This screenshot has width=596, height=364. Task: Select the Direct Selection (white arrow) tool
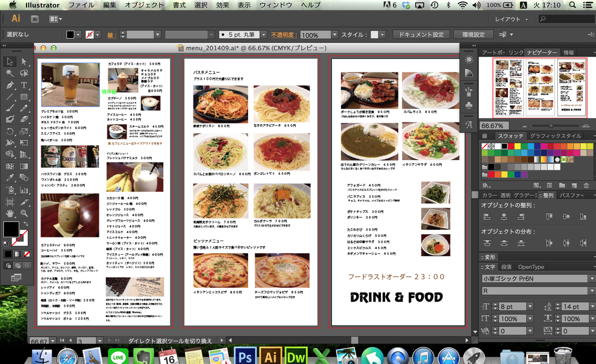pos(24,61)
